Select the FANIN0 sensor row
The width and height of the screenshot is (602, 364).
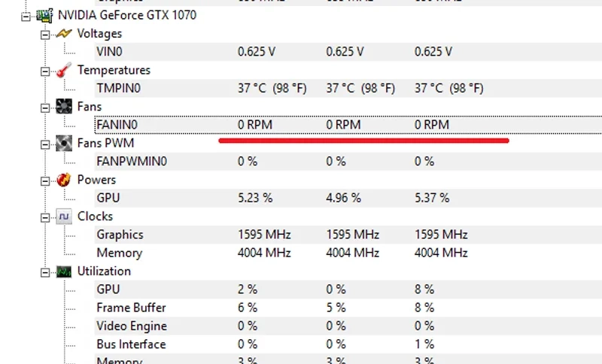click(x=117, y=124)
